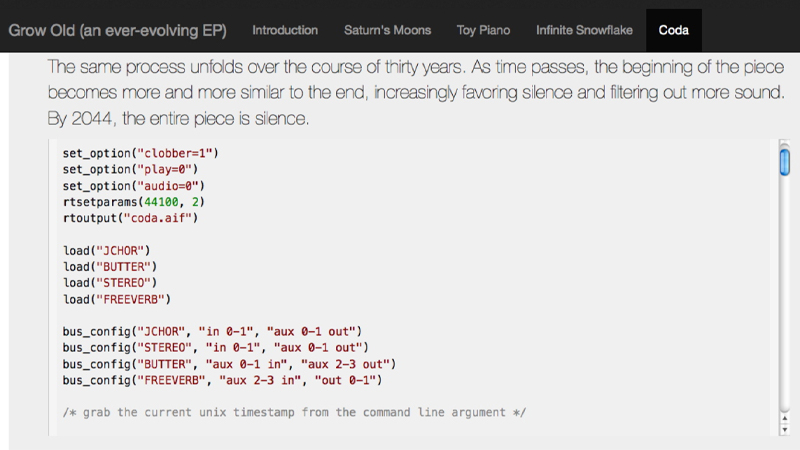Open the Introduction tab

[x=285, y=30]
